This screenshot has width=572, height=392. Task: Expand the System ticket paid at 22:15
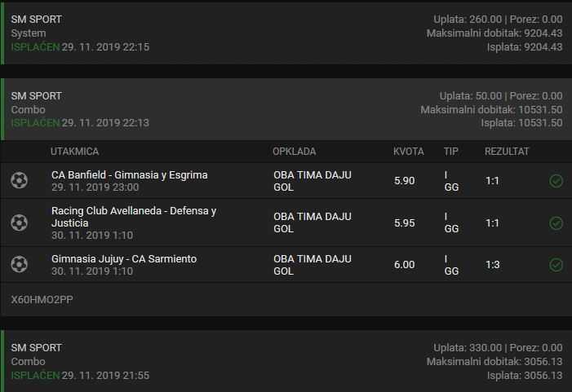point(286,33)
